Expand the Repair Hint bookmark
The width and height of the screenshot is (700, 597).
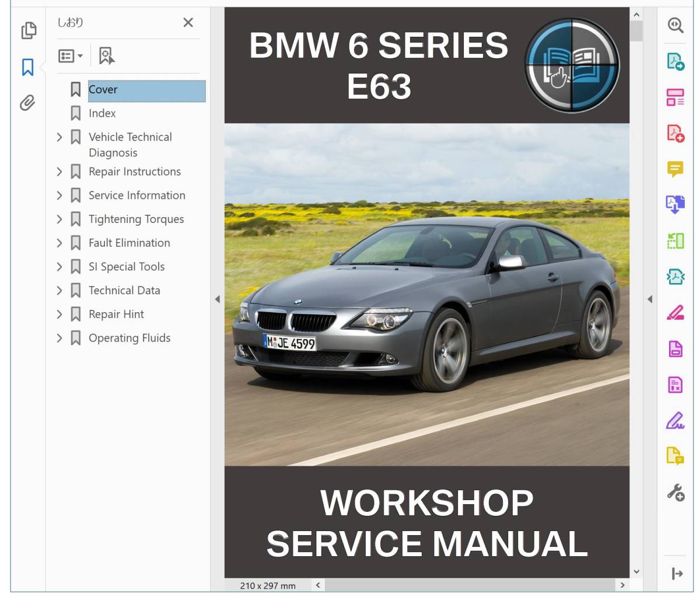(x=60, y=314)
